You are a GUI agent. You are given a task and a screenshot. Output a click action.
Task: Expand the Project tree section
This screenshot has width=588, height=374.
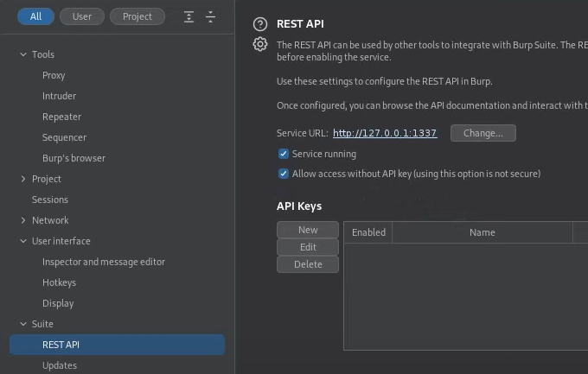click(23, 179)
